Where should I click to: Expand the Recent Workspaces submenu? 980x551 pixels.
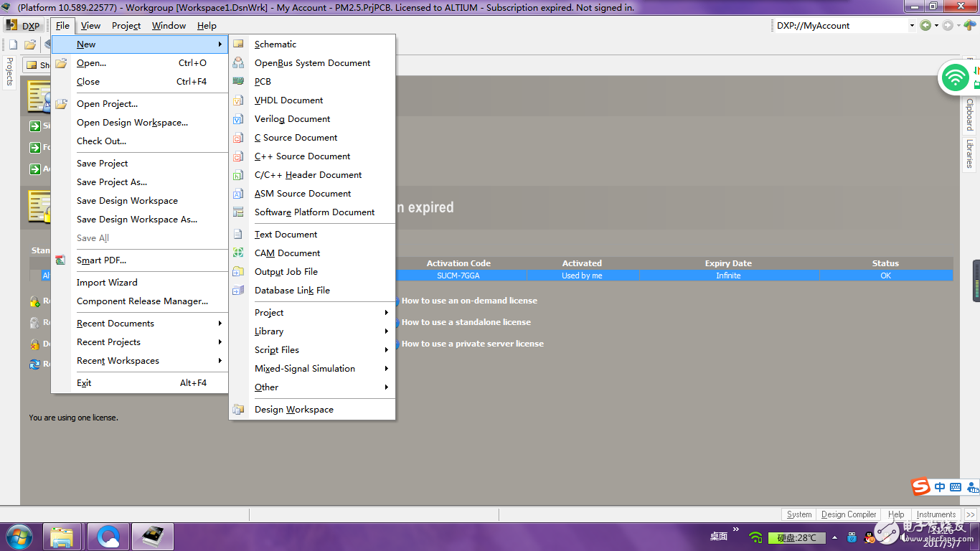point(139,360)
